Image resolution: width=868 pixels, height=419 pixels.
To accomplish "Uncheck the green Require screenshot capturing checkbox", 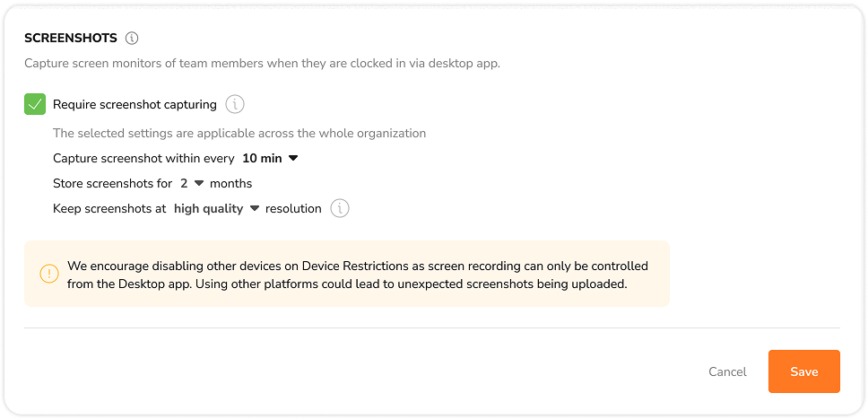I will coord(35,104).
